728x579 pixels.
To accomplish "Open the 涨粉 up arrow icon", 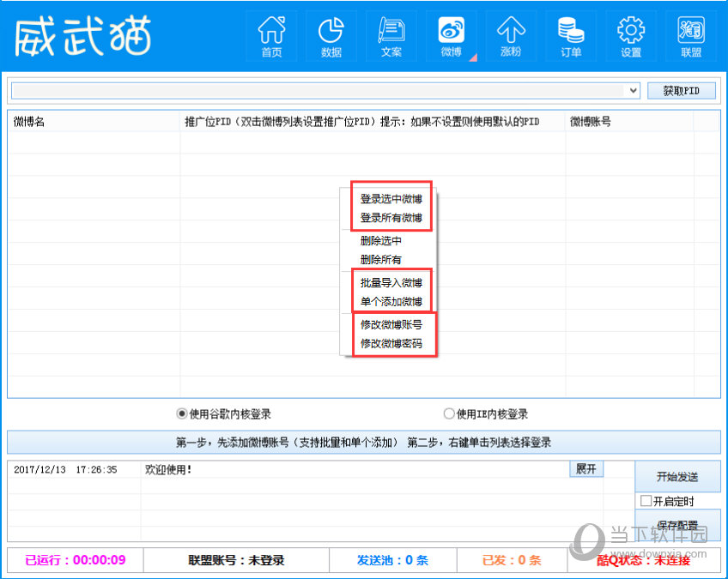I will [511, 36].
